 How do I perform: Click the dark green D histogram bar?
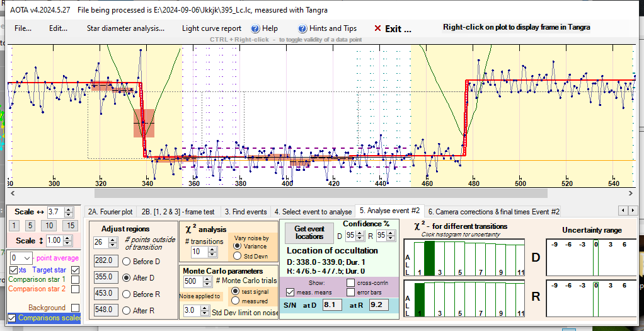pos(429,258)
